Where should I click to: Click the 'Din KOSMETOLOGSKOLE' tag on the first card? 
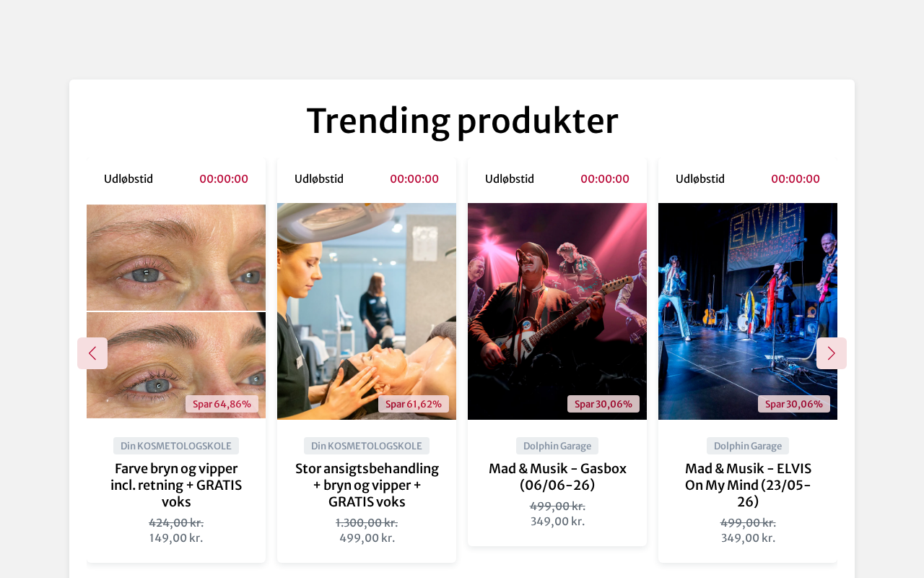tap(176, 446)
